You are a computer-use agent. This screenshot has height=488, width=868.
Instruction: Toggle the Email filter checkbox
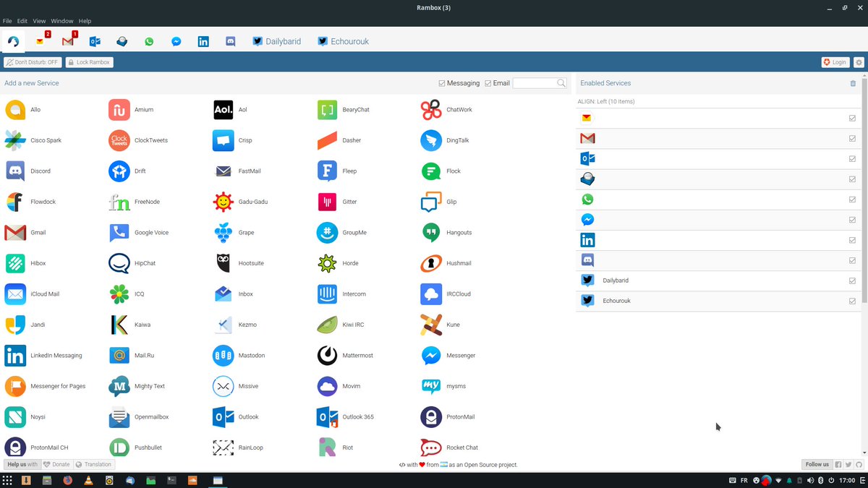point(488,83)
